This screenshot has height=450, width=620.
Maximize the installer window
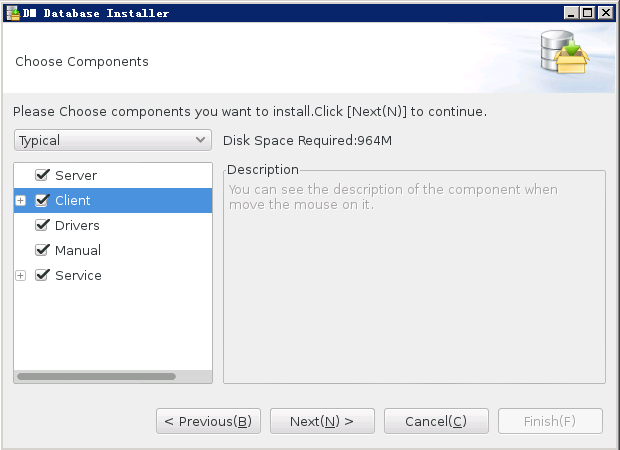[x=588, y=13]
